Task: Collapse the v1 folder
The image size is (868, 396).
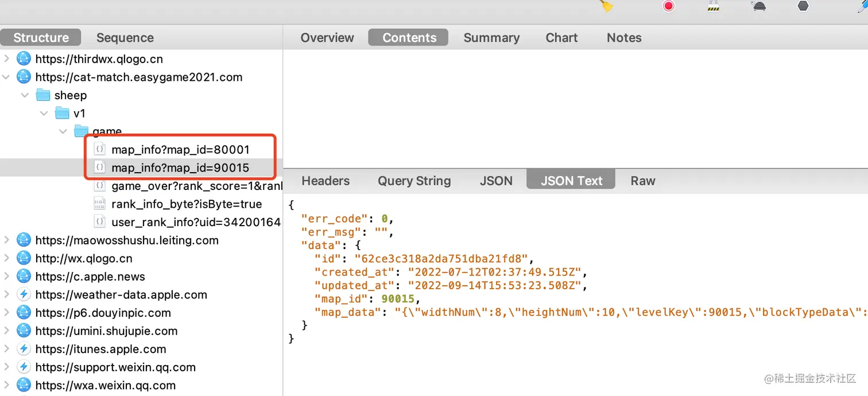Action: 44,114
